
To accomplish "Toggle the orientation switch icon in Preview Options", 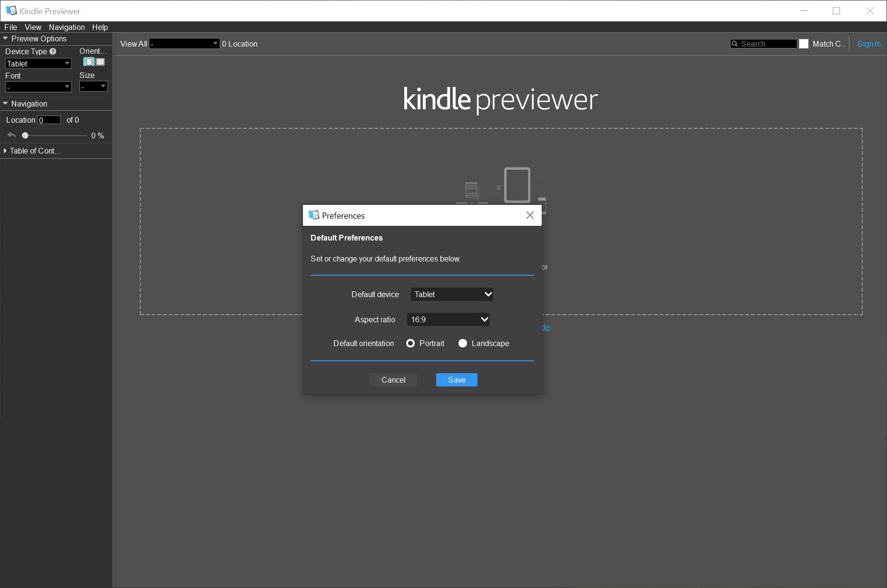I will click(x=94, y=62).
